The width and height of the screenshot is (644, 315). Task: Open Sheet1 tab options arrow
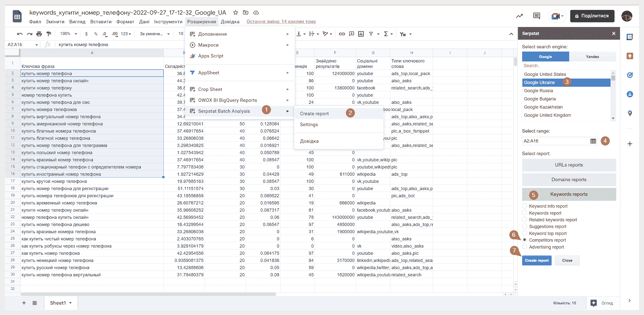[x=71, y=303]
